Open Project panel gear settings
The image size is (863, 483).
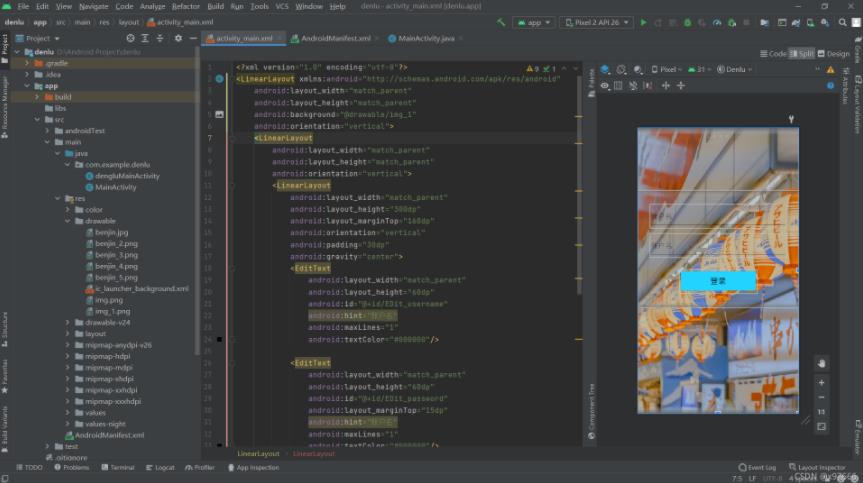coord(178,38)
